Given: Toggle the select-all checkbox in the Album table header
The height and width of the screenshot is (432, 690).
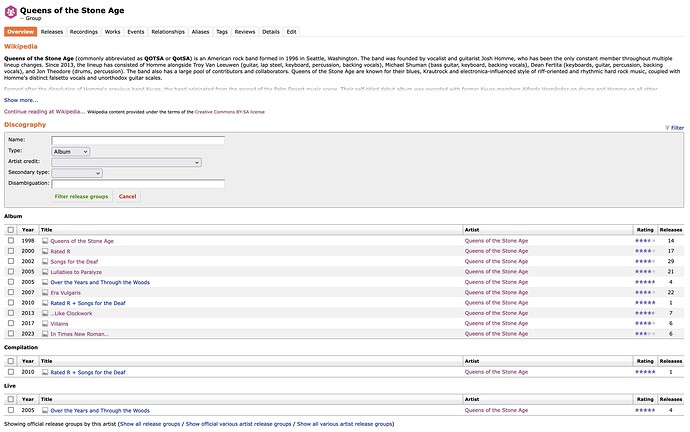Looking at the screenshot, I should pyautogui.click(x=11, y=230).
